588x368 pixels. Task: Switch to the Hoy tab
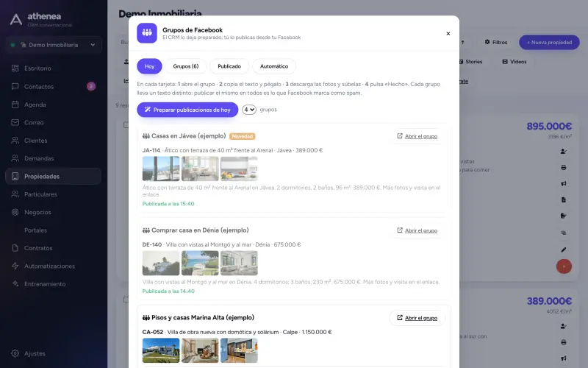click(149, 66)
